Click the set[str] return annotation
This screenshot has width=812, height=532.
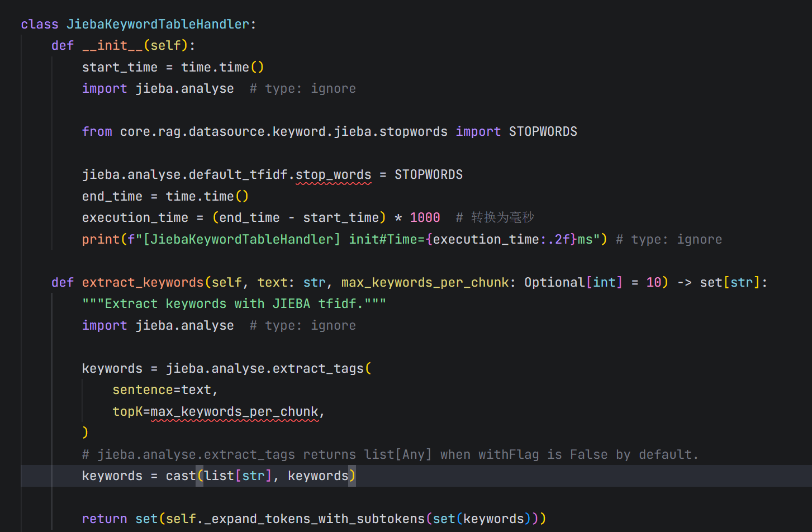[x=729, y=282]
